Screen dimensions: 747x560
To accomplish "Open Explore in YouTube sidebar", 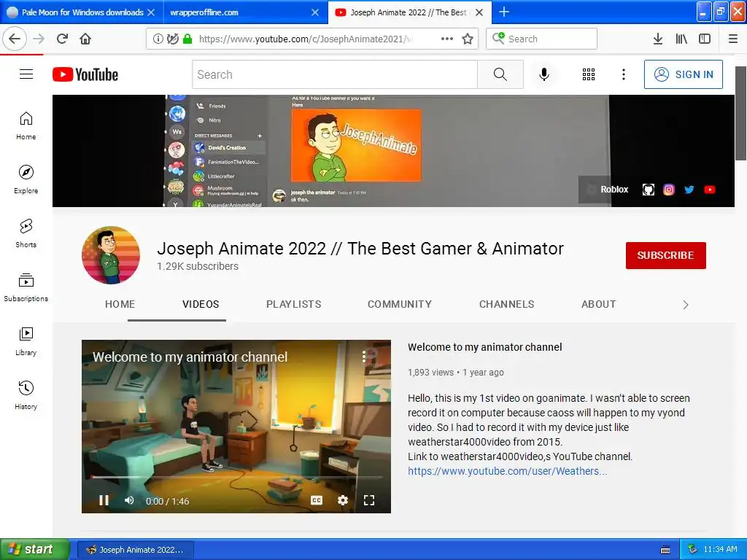I will point(26,179).
